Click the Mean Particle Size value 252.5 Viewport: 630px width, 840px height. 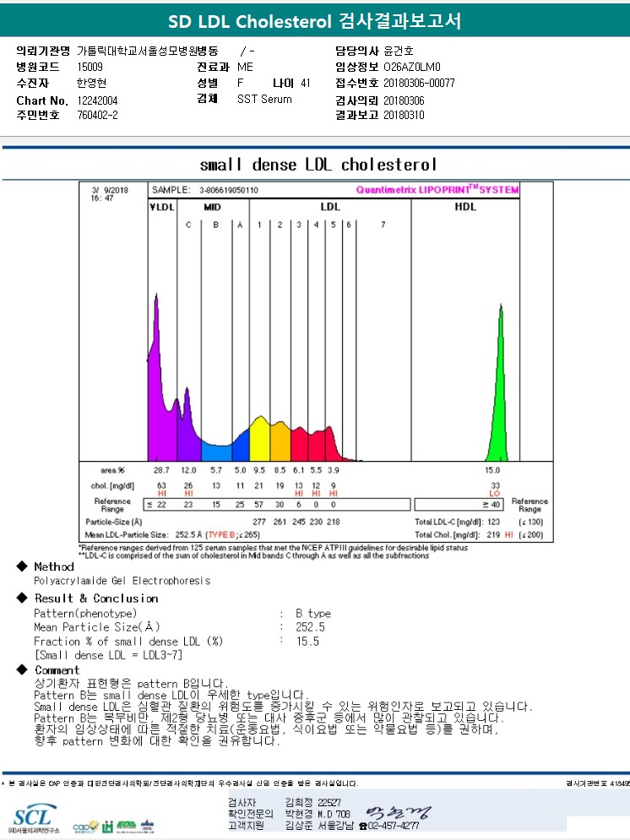click(x=310, y=627)
